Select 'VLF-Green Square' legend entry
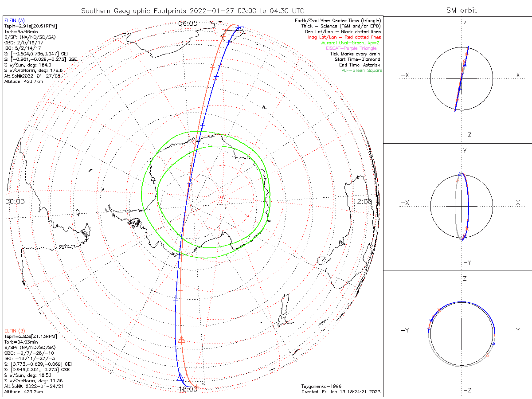 pyautogui.click(x=361, y=70)
